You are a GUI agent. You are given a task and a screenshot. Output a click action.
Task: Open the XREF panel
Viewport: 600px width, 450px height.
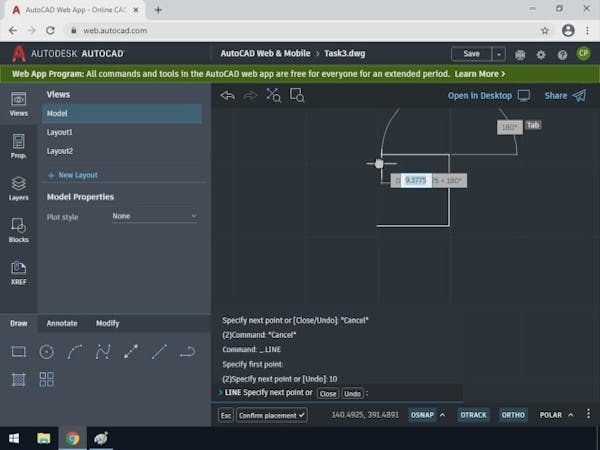point(18,273)
